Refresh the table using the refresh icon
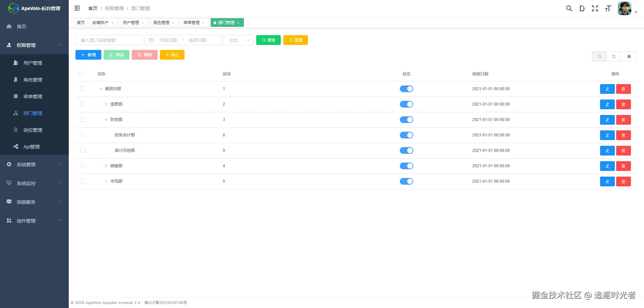 pos(614,56)
